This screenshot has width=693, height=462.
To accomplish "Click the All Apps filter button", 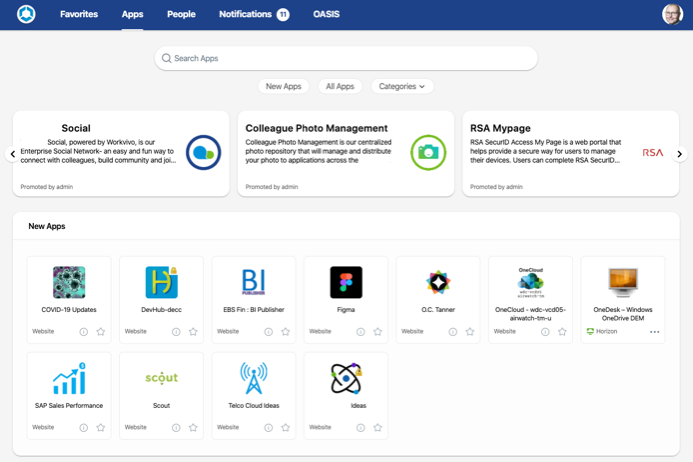I will 340,87.
